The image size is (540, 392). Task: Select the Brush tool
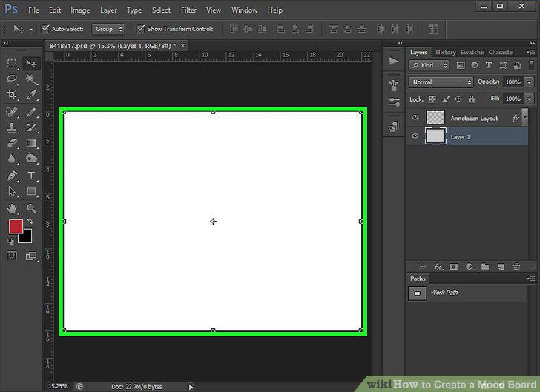click(x=31, y=112)
